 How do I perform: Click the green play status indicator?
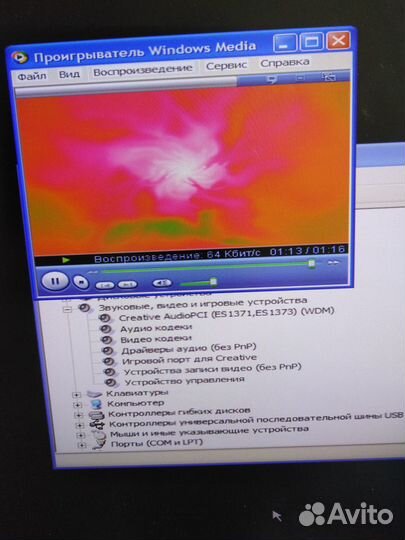pos(66,260)
